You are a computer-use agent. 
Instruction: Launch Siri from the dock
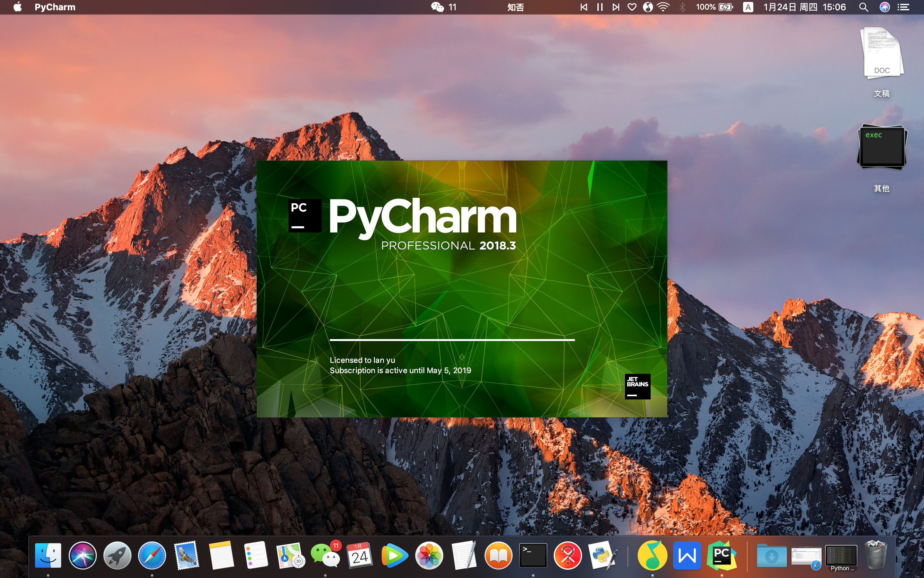(82, 556)
